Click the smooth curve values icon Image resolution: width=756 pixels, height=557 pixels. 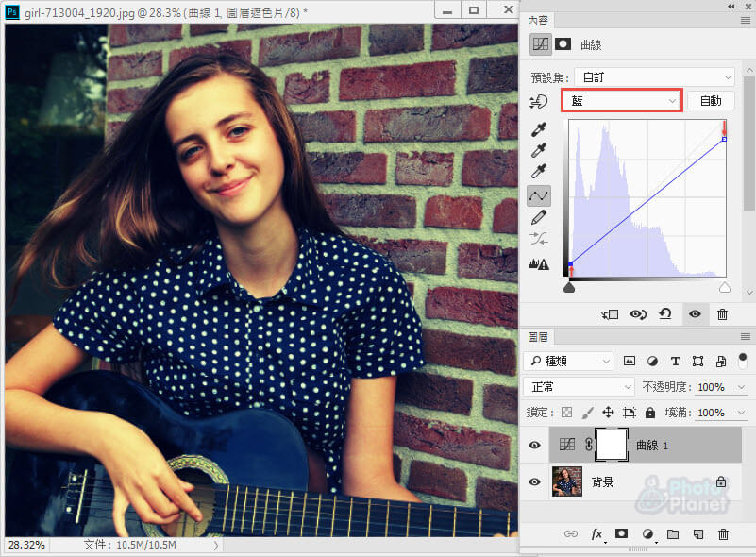[x=539, y=239]
